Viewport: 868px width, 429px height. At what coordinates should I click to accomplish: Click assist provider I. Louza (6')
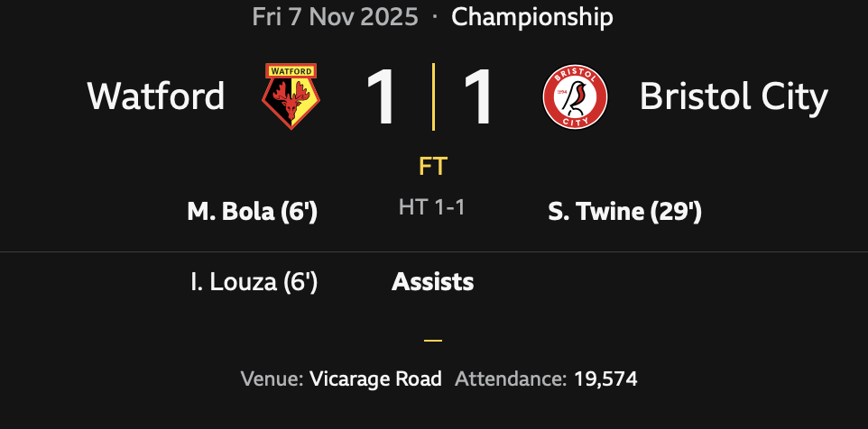tap(254, 282)
